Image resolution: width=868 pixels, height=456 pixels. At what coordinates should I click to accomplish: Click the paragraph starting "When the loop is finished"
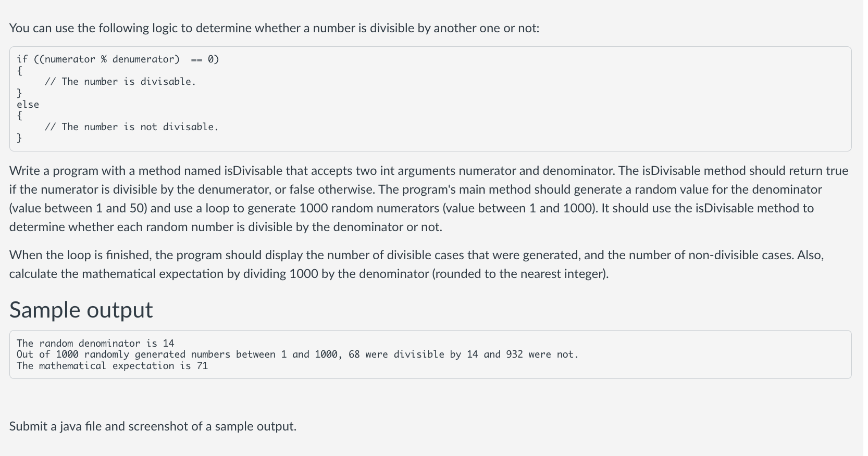(417, 264)
